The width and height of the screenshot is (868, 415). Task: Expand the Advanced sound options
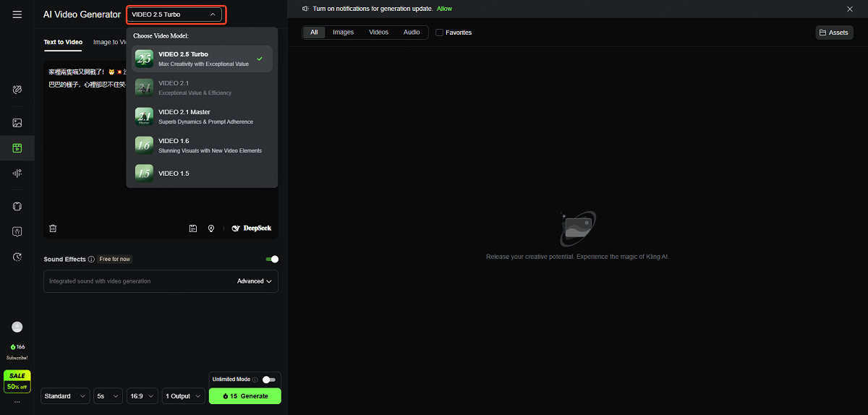tap(255, 281)
